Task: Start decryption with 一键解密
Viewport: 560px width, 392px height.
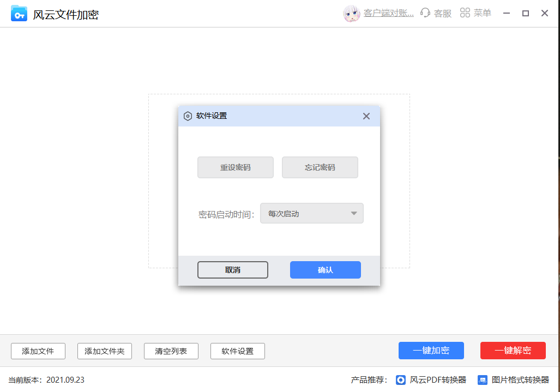Action: tap(513, 351)
